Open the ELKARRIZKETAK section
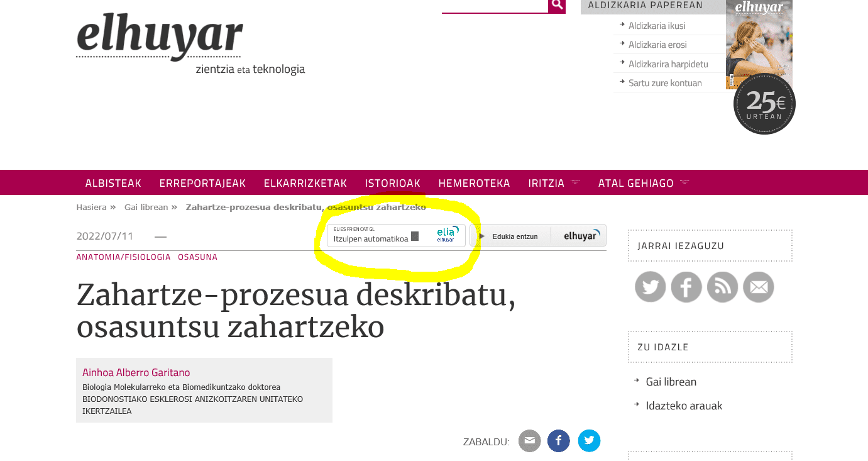868x461 pixels. 305,183
